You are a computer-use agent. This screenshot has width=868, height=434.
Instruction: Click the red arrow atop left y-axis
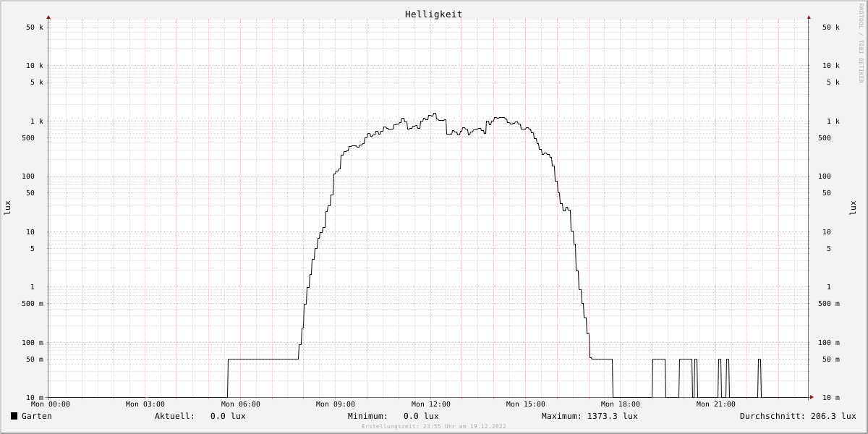[x=48, y=17]
